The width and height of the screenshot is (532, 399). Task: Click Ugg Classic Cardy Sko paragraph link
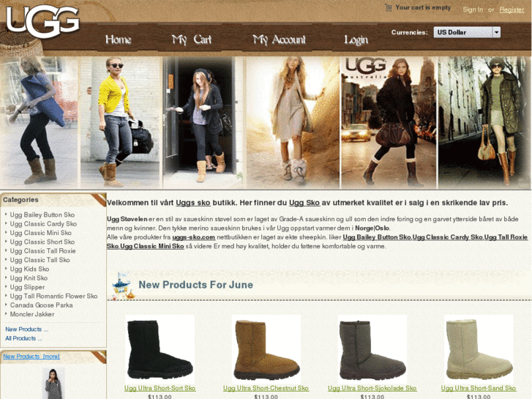pyautogui.click(x=448, y=237)
